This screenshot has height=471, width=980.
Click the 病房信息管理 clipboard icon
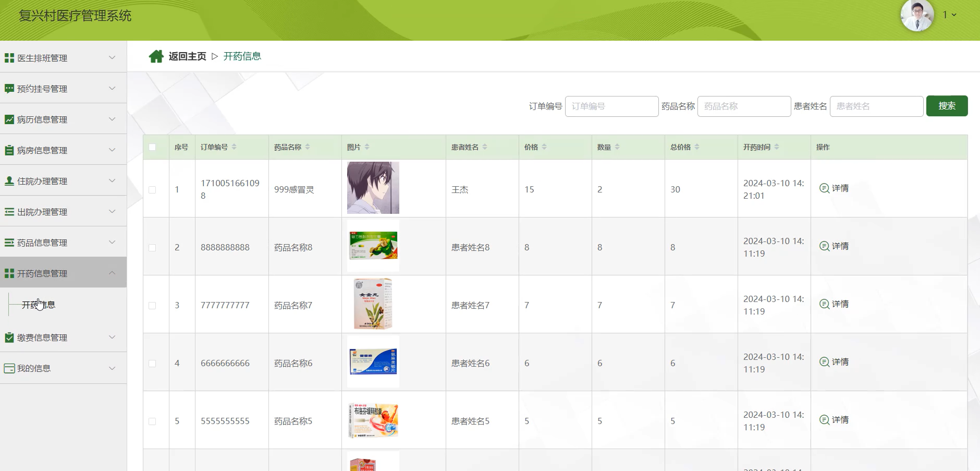(9, 150)
